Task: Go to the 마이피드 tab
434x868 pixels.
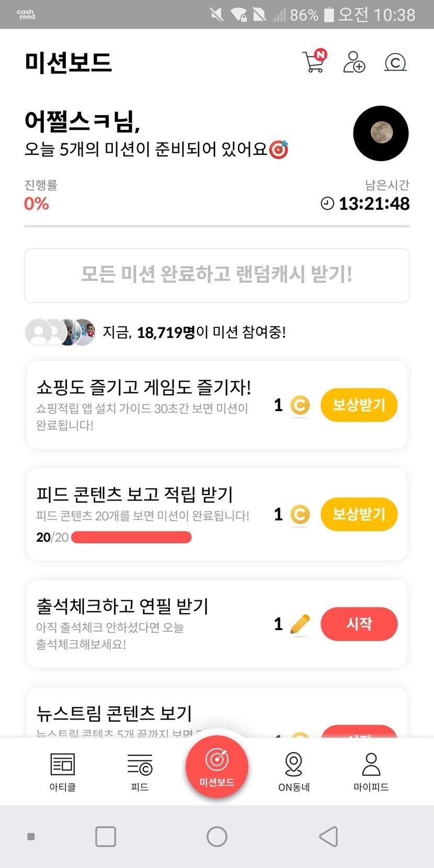Action: point(371,772)
